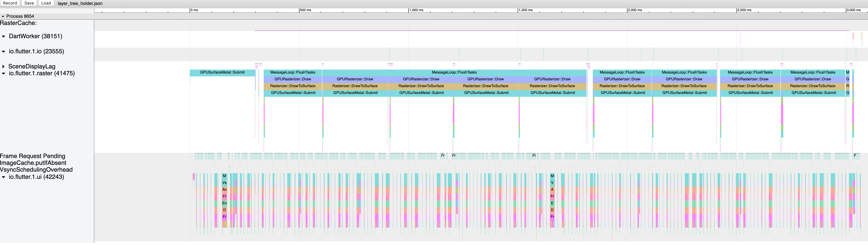Select the VsyncSchedulingOverhead track label

(x=36, y=170)
